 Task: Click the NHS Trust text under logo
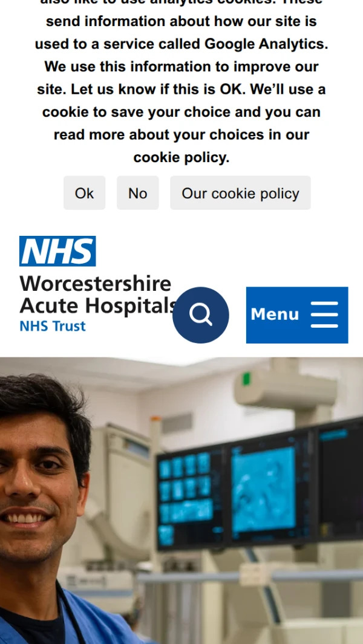(53, 326)
